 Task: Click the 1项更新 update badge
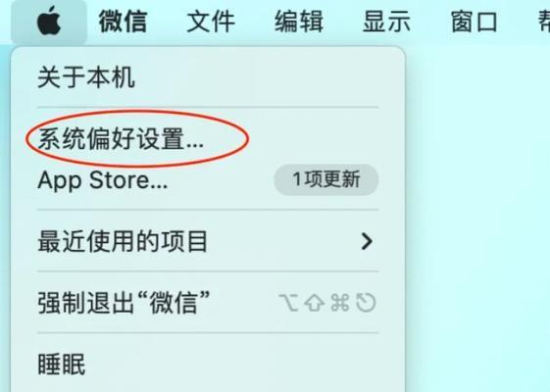[x=326, y=179]
